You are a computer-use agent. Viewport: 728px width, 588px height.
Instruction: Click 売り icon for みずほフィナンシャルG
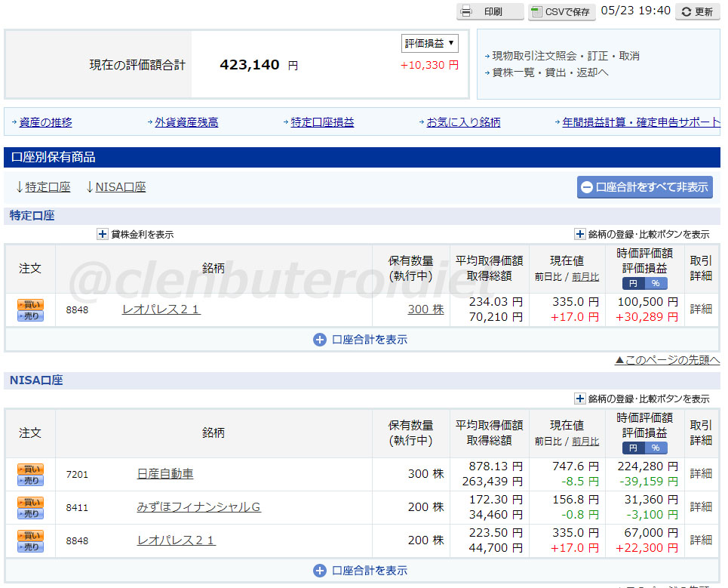(31, 514)
